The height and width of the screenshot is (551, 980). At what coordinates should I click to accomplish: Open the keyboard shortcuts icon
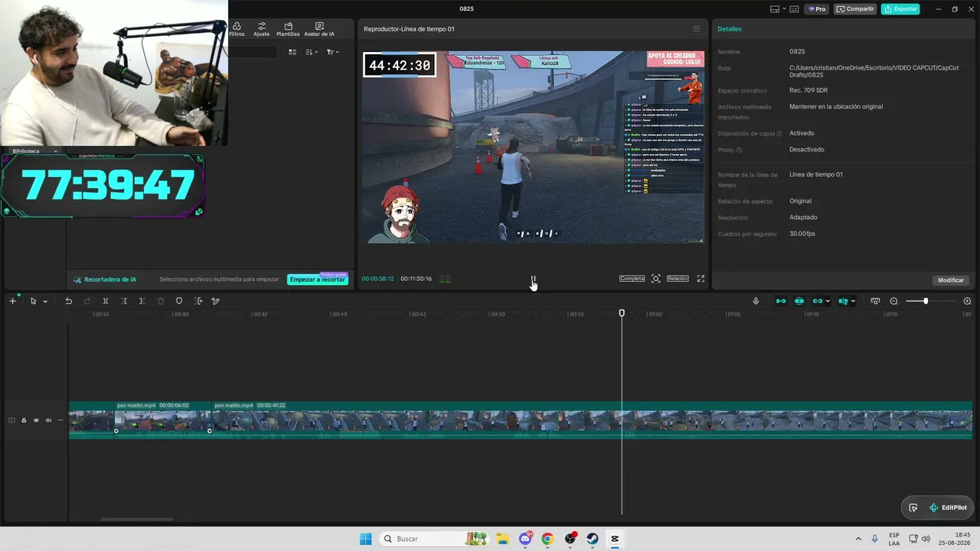794,9
